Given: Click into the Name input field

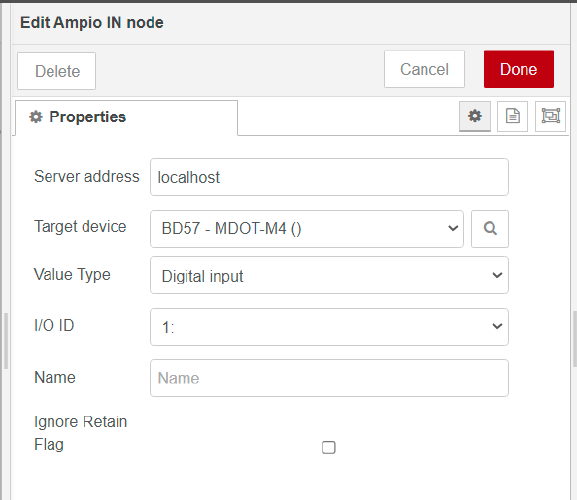Looking at the screenshot, I should (x=329, y=378).
